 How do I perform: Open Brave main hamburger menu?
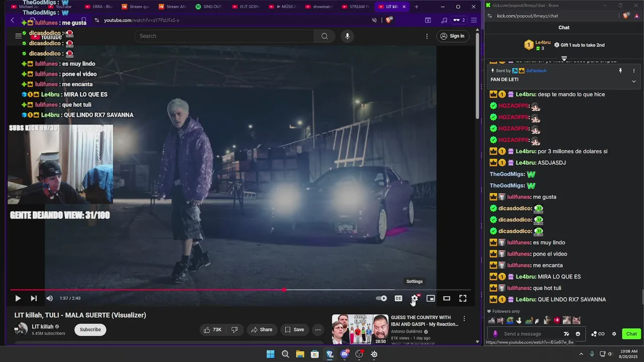click(x=473, y=20)
